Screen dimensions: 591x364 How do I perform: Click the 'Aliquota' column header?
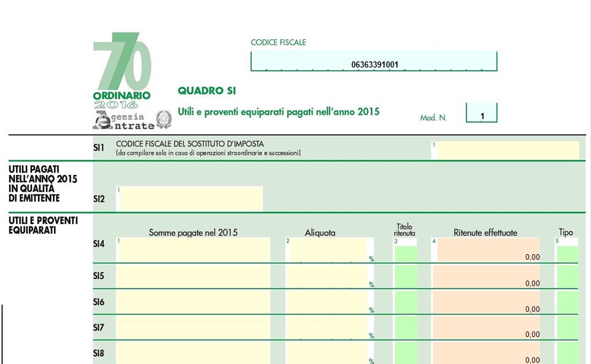320,233
